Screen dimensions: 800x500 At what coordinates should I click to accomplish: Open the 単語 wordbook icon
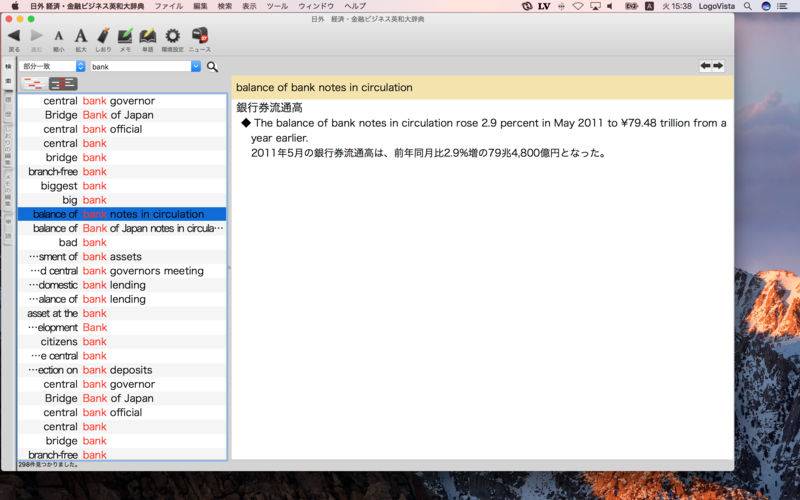[x=147, y=36]
